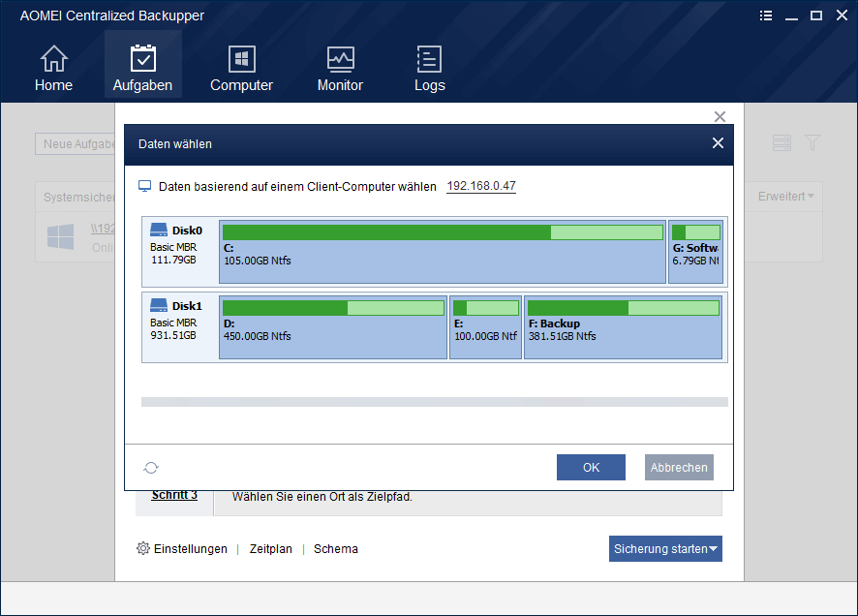Open the Erweitert dropdown
The height and width of the screenshot is (616, 858).
point(785,197)
